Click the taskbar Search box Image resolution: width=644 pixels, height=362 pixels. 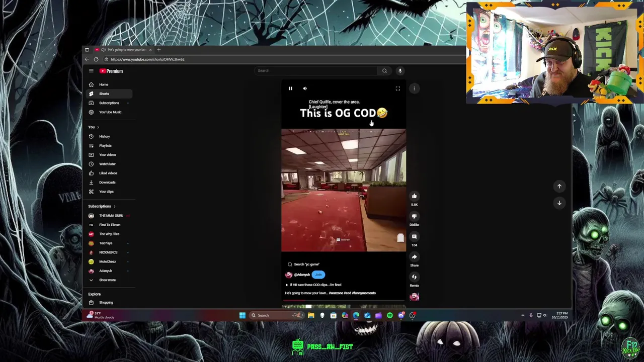(x=277, y=316)
